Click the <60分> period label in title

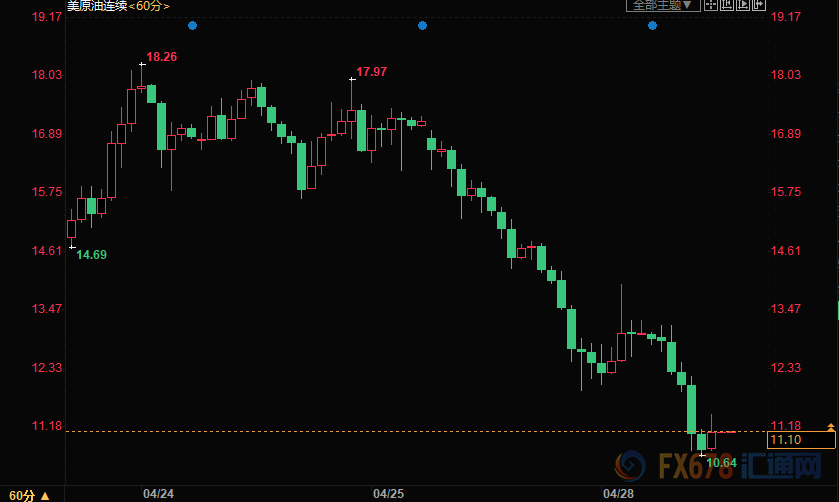tap(149, 6)
